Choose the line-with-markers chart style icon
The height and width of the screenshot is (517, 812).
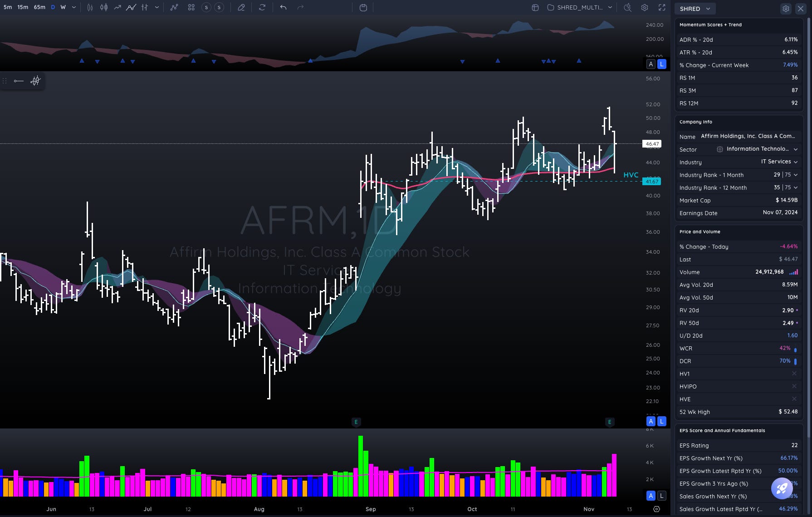point(131,7)
